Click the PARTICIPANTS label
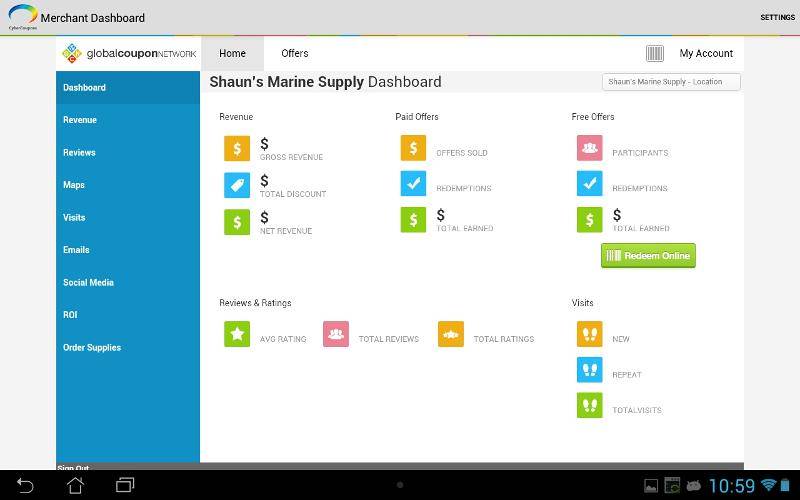This screenshot has width=800, height=500. (x=640, y=153)
